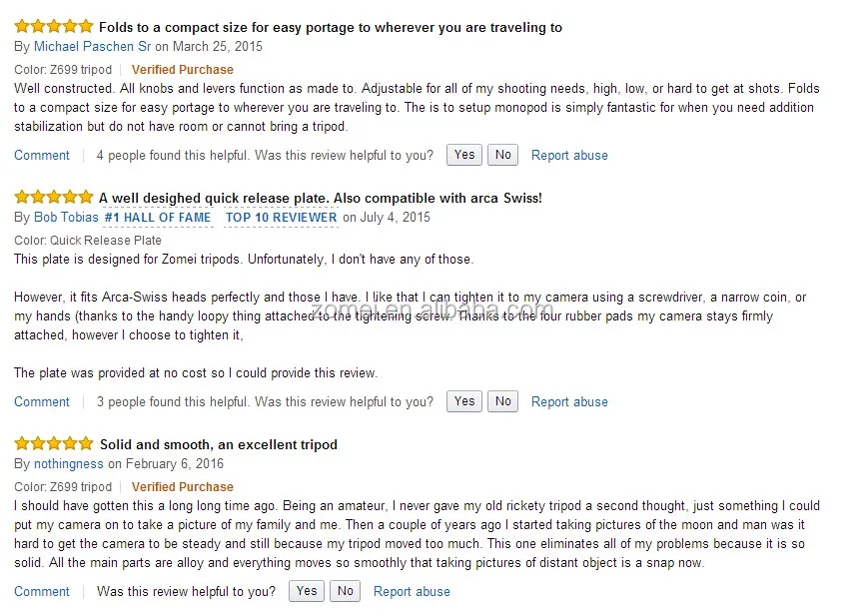This screenshot has height=616, width=862.
Task: Click the star rating beside Bob Tobias's review title
Action: pos(54,197)
